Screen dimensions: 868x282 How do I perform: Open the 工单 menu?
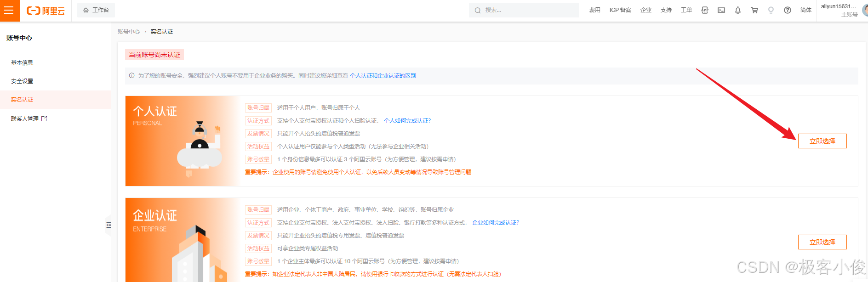tap(686, 10)
